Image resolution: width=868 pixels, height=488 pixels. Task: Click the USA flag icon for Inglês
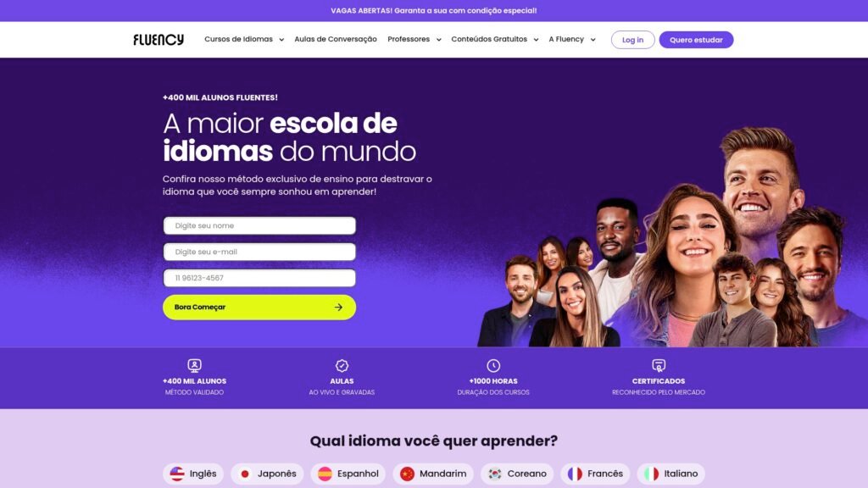177,474
